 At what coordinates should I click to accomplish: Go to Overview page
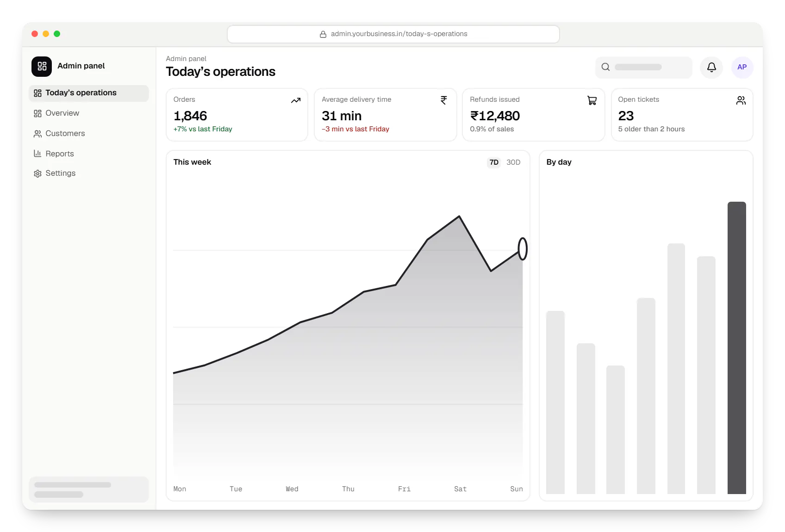tap(89, 113)
